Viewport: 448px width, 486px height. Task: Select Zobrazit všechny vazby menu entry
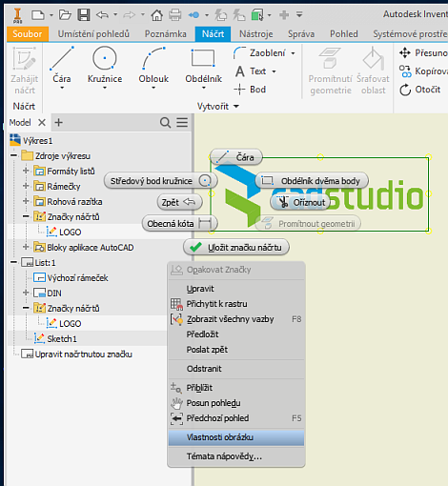pyautogui.click(x=236, y=319)
